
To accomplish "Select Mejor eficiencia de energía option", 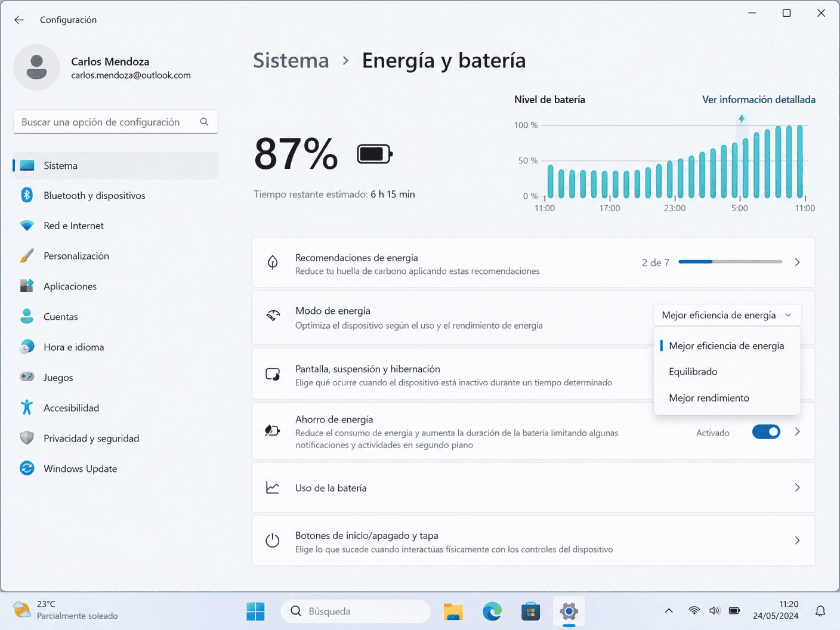I will 727,346.
